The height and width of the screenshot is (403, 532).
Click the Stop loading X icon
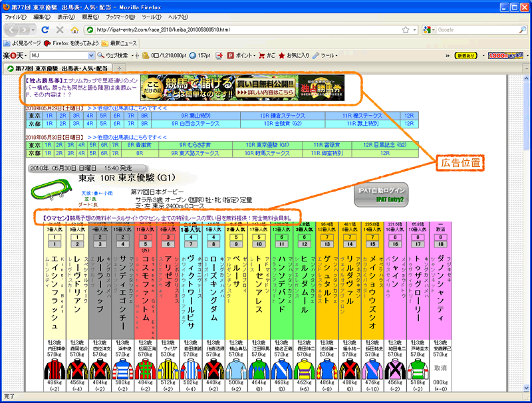click(60, 30)
